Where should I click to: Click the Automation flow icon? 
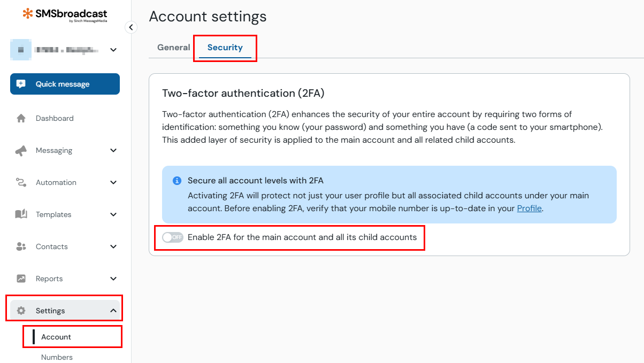21,183
